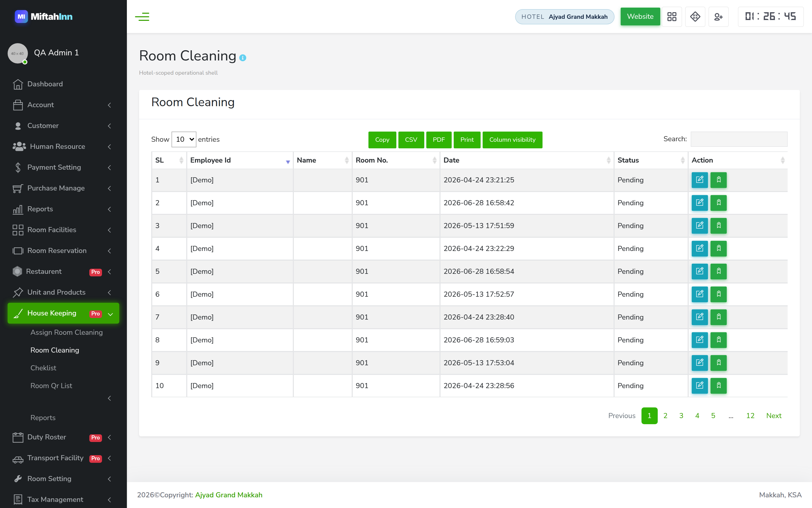Click green bookmark action in row 5
The height and width of the screenshot is (508, 812).
pos(718,271)
